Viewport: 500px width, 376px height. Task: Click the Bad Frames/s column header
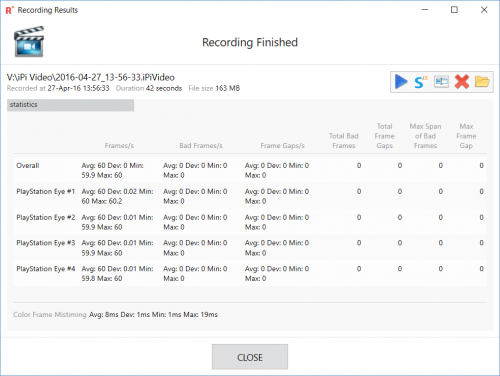[201, 146]
